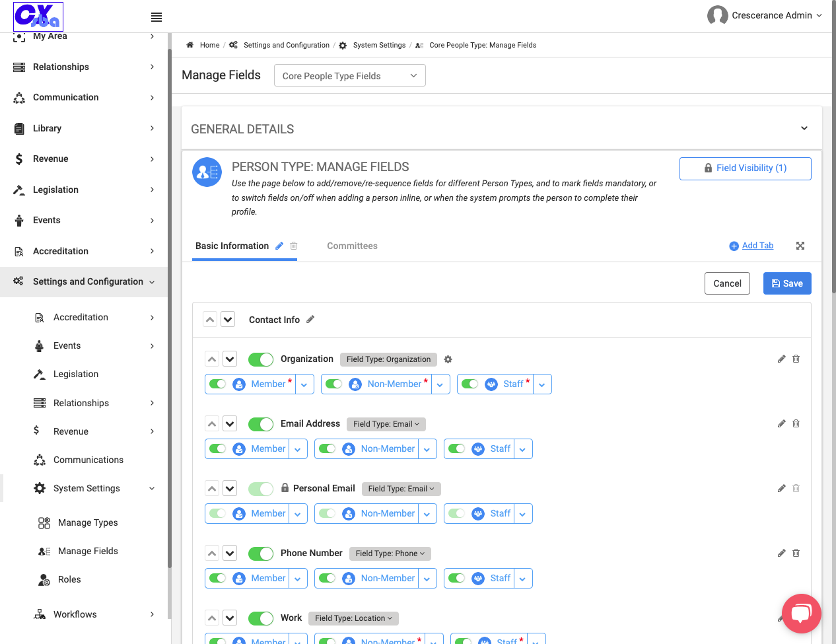This screenshot has width=836, height=644.
Task: Toggle the Phone Number field switch
Action: pos(261,554)
